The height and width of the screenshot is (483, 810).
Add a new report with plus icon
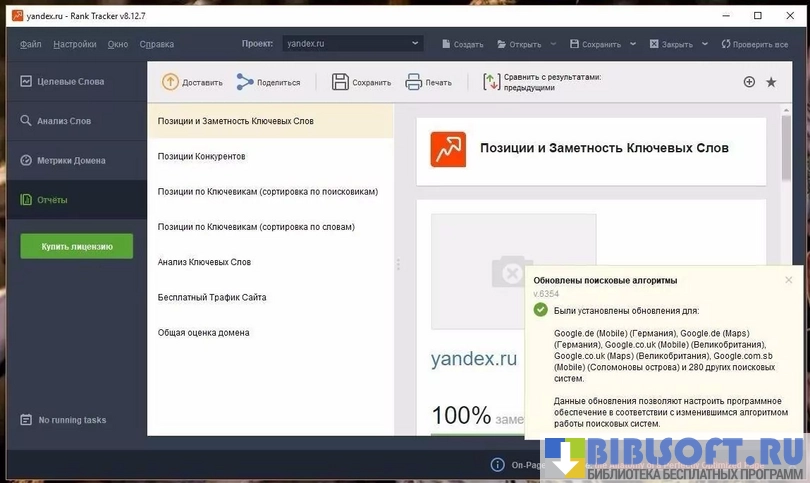pos(749,82)
